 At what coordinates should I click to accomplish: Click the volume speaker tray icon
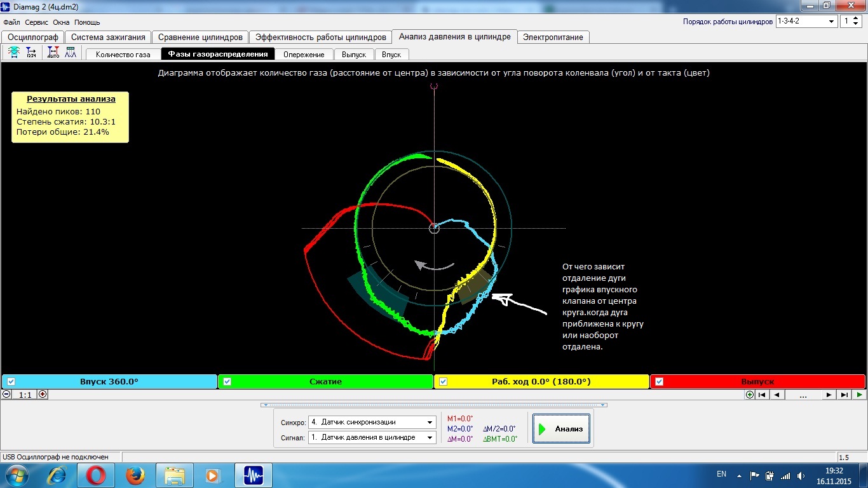coord(801,475)
